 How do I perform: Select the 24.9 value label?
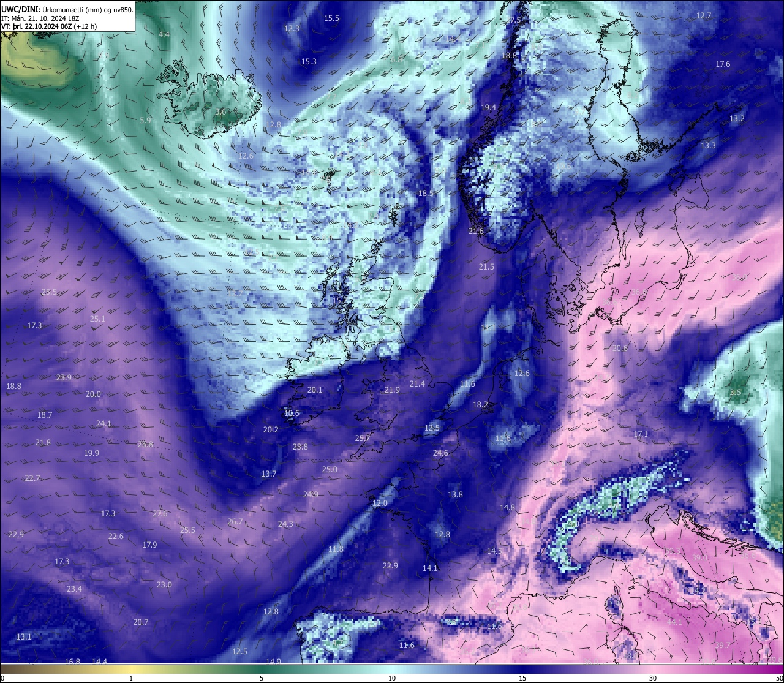point(311,494)
